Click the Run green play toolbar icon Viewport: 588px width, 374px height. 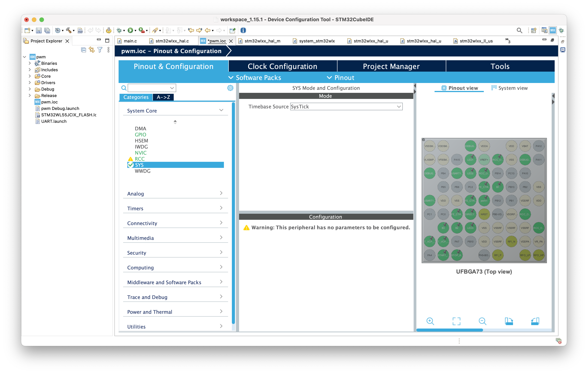(130, 30)
